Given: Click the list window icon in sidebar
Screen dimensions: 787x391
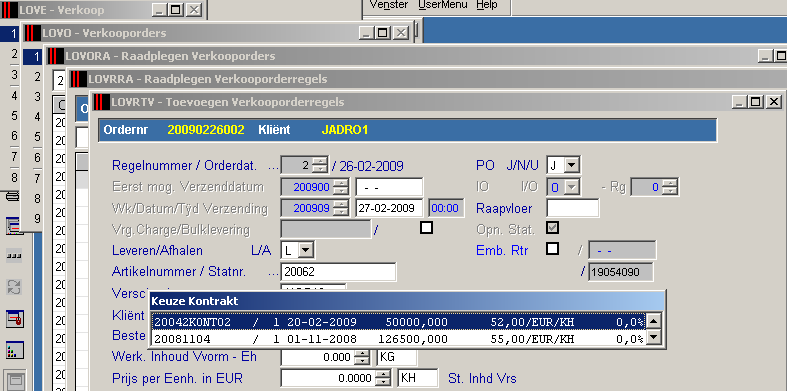Looking at the screenshot, I should [14, 226].
